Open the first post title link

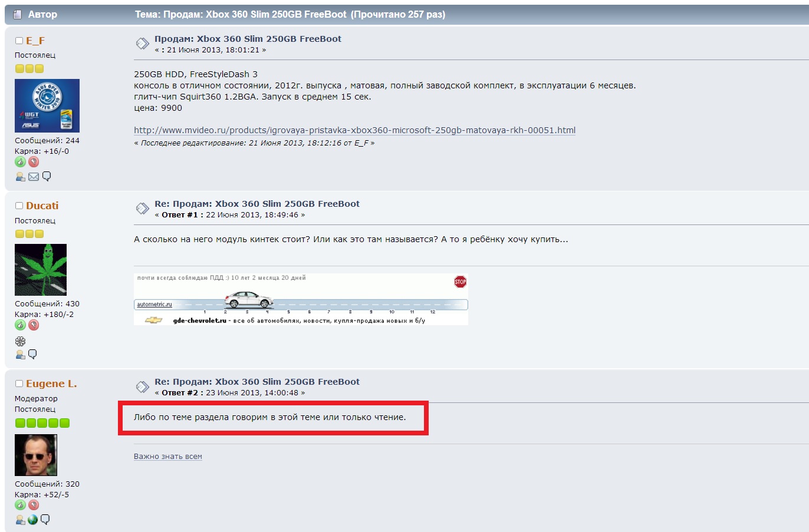[248, 39]
